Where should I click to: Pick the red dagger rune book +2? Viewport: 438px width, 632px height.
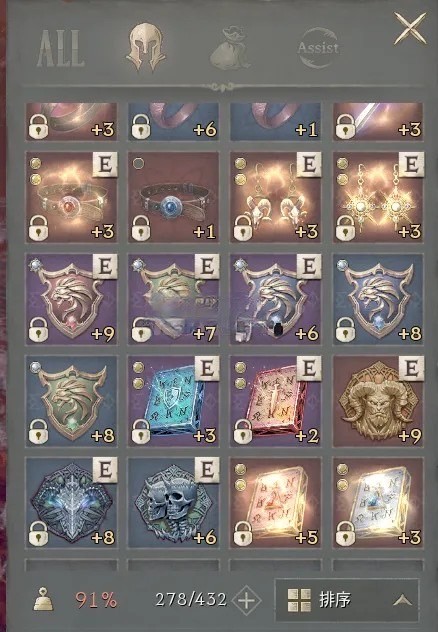pyautogui.click(x=276, y=401)
